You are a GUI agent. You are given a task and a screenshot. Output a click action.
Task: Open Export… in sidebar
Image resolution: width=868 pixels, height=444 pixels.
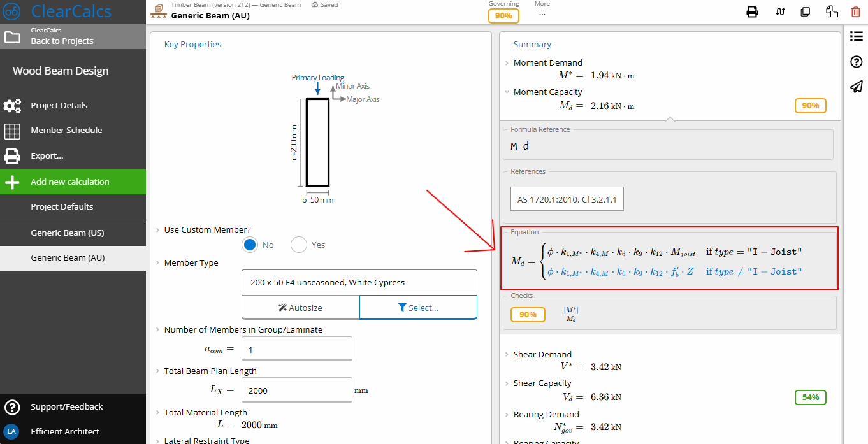tap(73, 156)
